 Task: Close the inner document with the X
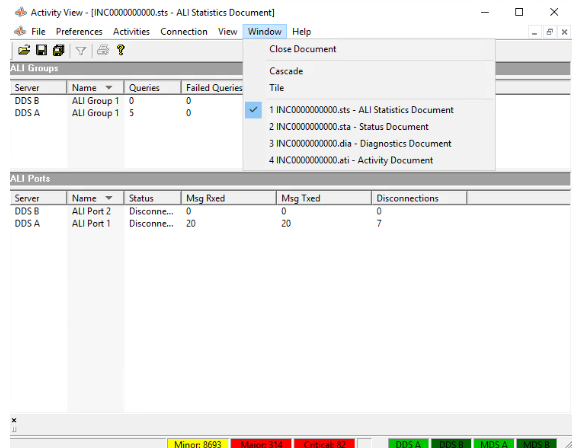coord(564,32)
